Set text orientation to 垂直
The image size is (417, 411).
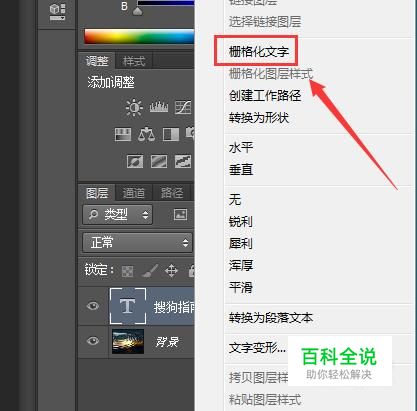241,170
